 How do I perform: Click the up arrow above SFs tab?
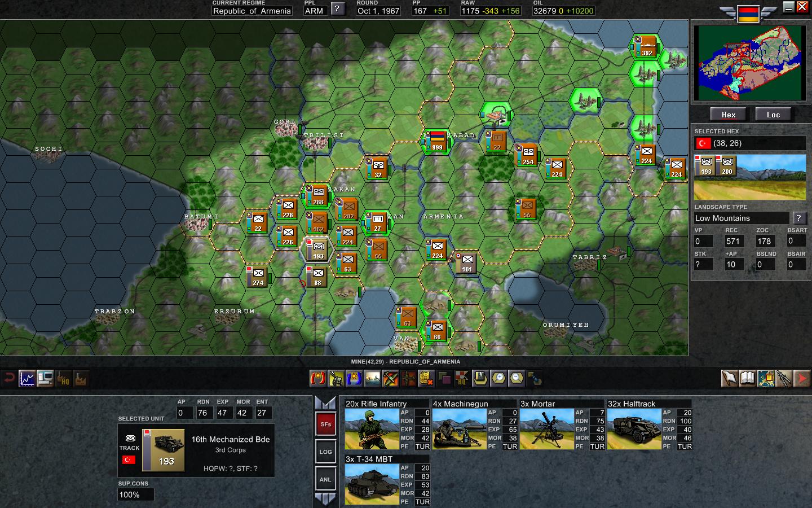[326, 403]
